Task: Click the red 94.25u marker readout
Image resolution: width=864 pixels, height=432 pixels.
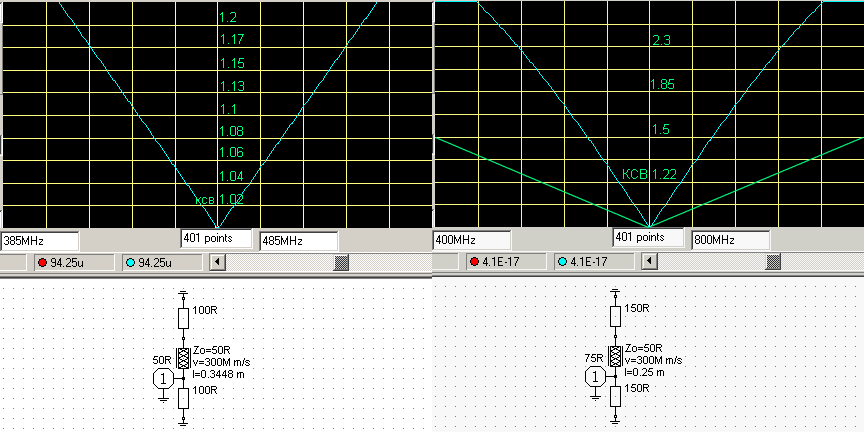Action: click(74, 263)
